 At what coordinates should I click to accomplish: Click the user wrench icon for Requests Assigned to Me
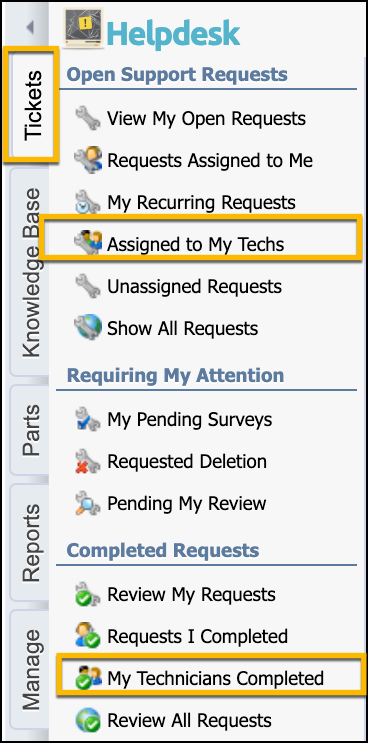tap(88, 160)
